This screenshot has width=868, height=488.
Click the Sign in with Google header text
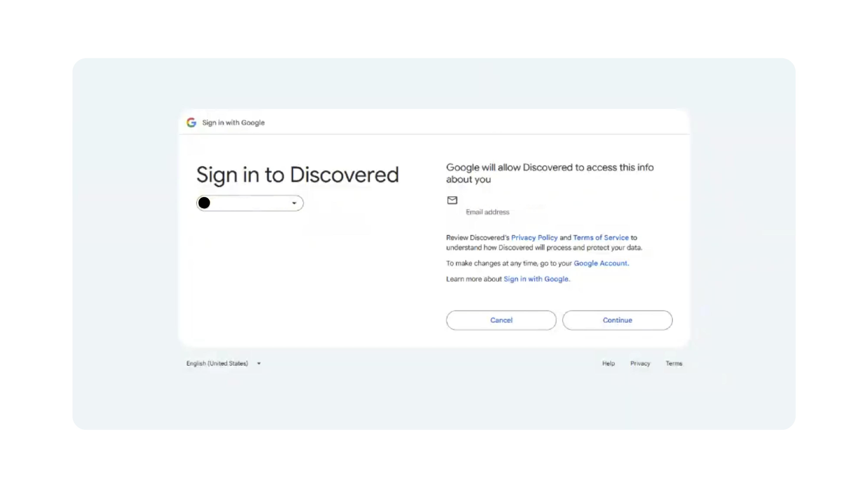(233, 122)
